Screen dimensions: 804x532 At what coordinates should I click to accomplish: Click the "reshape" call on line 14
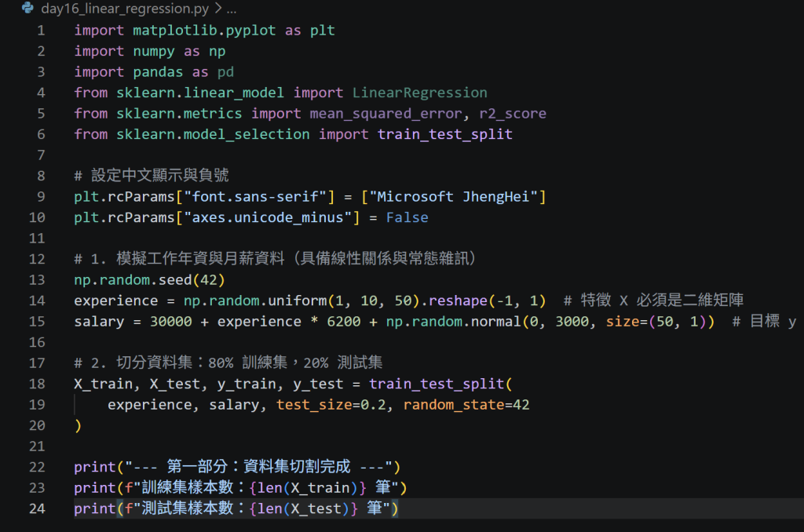458,301
